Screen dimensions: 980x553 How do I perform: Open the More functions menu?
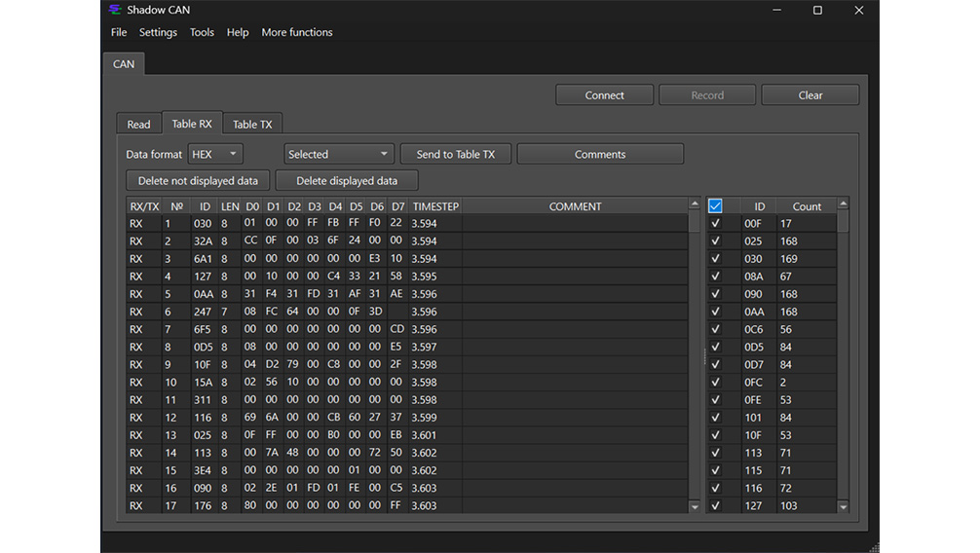point(297,32)
